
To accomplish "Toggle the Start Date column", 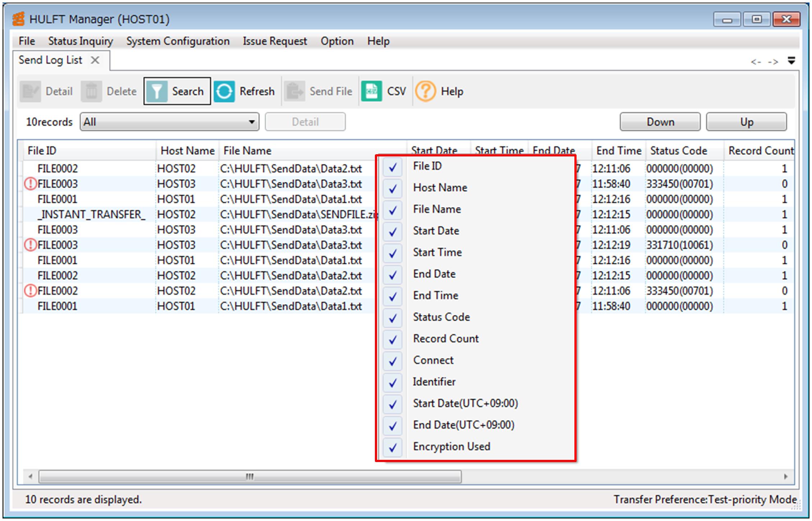I will click(393, 231).
